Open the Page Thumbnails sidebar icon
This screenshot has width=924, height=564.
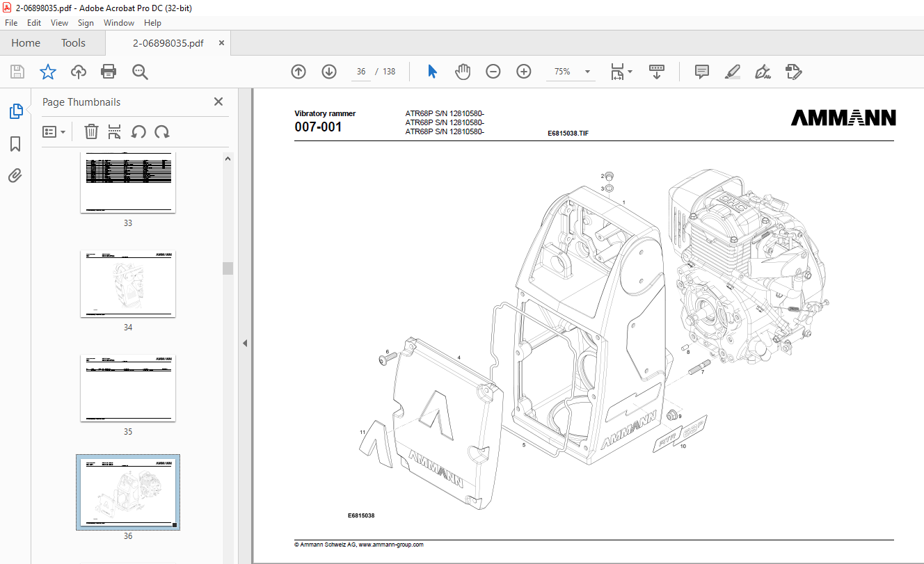click(x=15, y=111)
